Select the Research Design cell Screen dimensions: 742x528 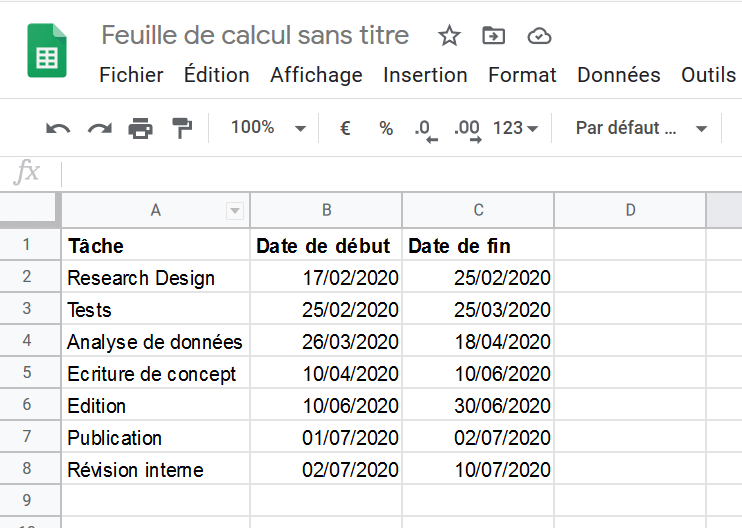pos(156,277)
